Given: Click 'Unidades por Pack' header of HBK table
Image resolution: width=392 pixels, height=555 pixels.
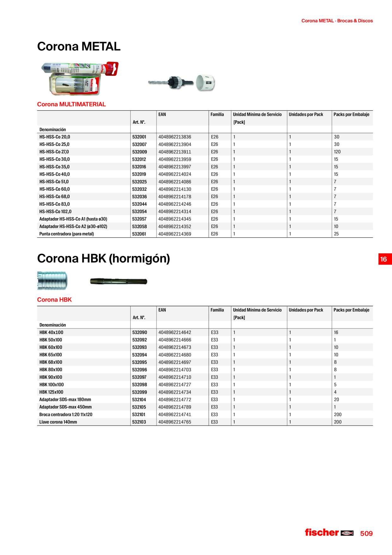Looking at the screenshot, I should pyautogui.click(x=306, y=310).
